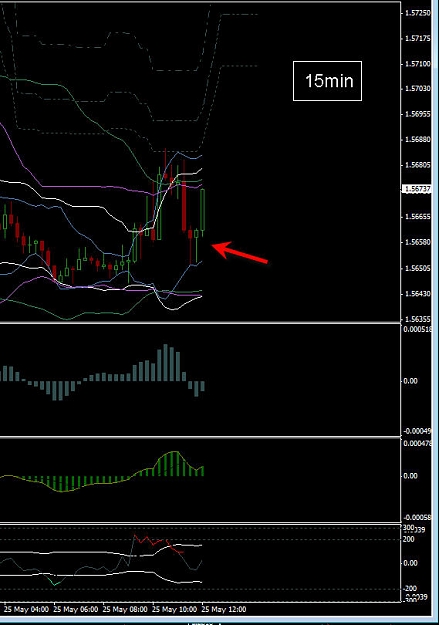Click the 1.56655 price axis label
The height and width of the screenshot is (625, 439).
pos(417,216)
